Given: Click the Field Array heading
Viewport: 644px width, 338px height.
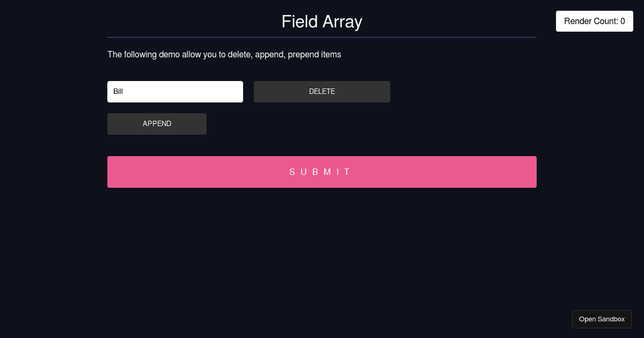Looking at the screenshot, I should [322, 21].
